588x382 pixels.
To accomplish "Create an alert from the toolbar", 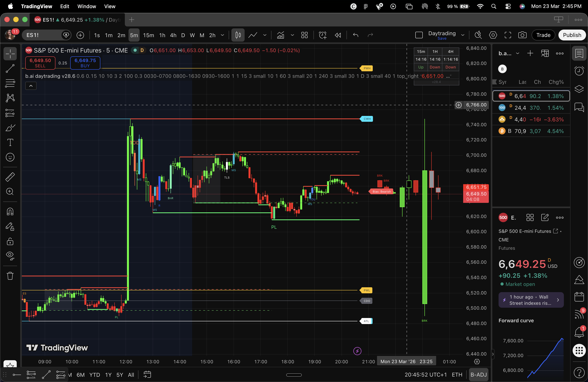I will click(x=323, y=35).
